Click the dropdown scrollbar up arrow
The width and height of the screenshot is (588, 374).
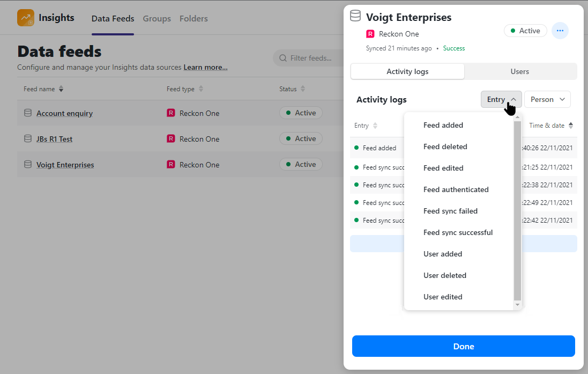(517, 117)
